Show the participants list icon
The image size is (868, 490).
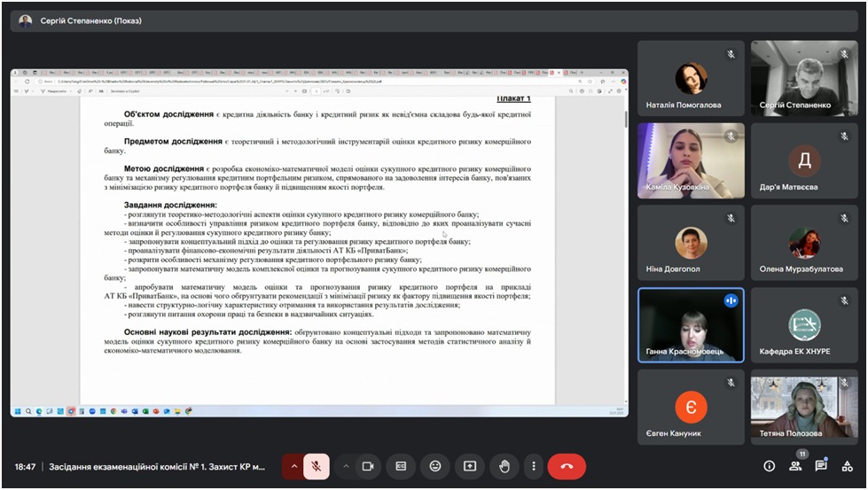point(795,466)
